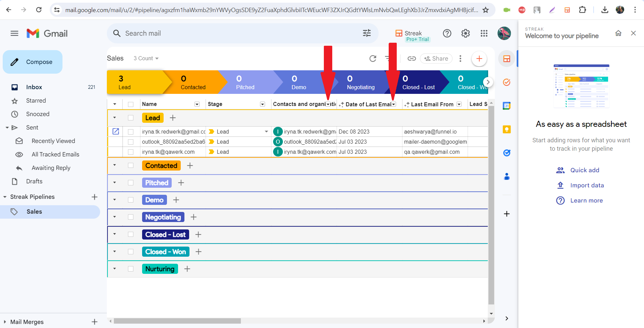644x328 pixels.
Task: Open box for iryna.tk.redwerk row
Action: coord(116,132)
